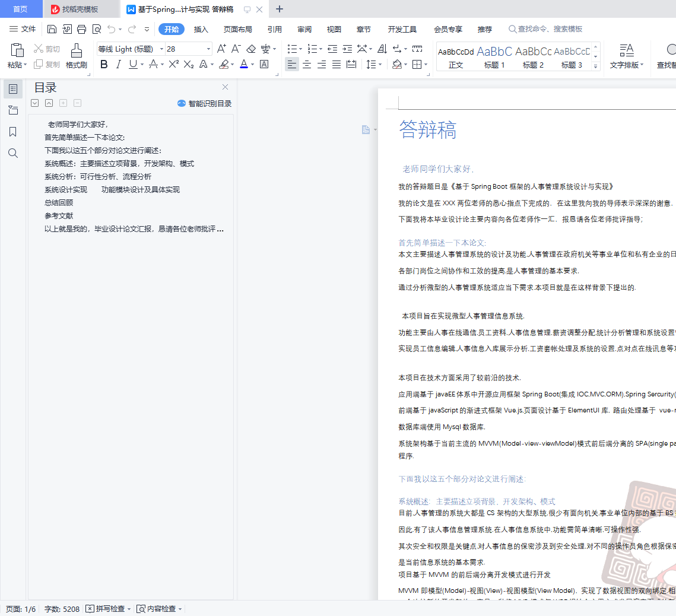676x616 pixels.
Task: Expand the borders dropdown arrow
Action: coord(426,65)
